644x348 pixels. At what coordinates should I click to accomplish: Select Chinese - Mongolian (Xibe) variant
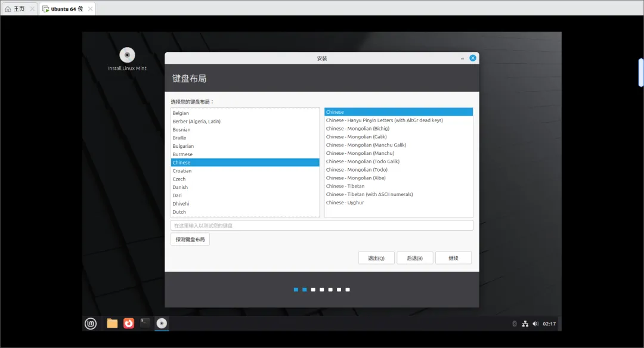tap(398, 178)
